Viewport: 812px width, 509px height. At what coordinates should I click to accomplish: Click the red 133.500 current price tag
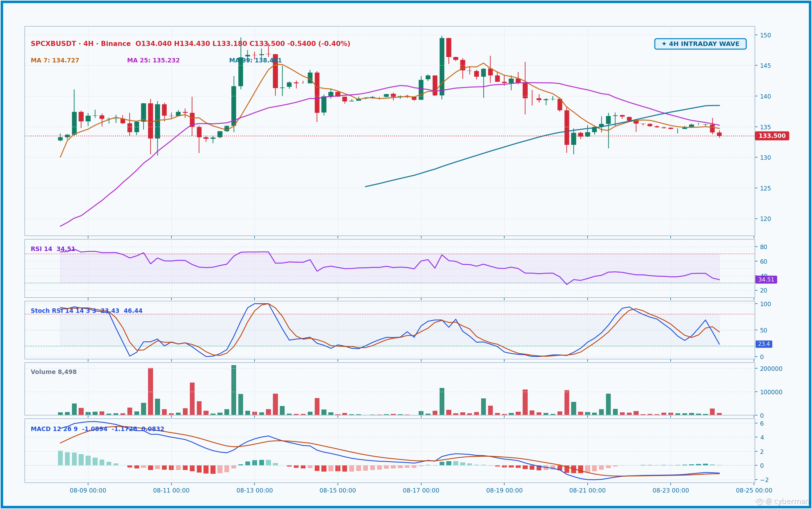pyautogui.click(x=772, y=136)
